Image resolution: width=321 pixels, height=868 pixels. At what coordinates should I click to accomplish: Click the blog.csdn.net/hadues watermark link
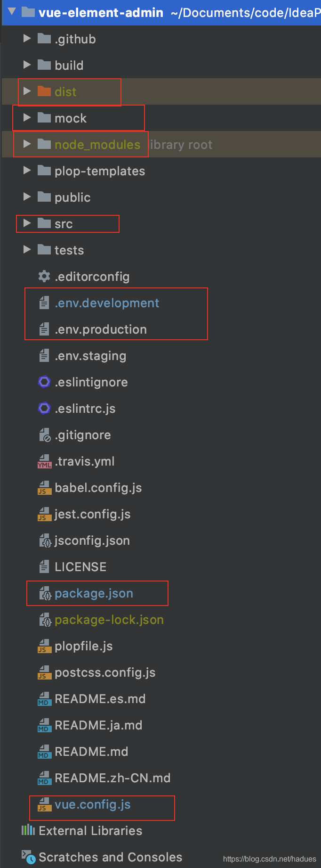pos(270,860)
